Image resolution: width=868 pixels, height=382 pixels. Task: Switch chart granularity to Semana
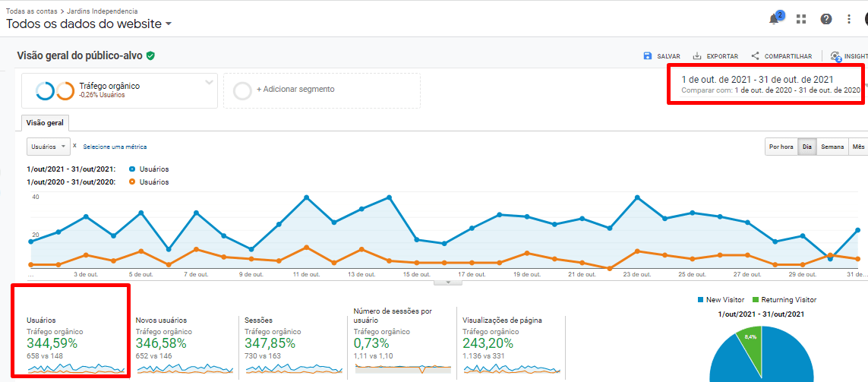tap(832, 147)
